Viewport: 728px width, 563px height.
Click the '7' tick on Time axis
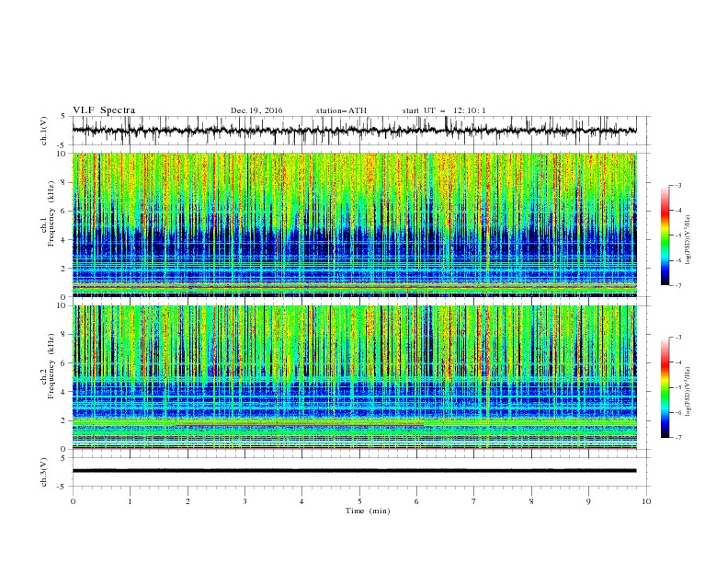click(474, 501)
